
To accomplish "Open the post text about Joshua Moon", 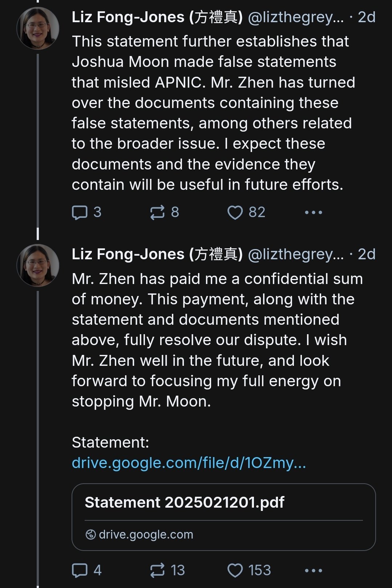I will 213,113.
